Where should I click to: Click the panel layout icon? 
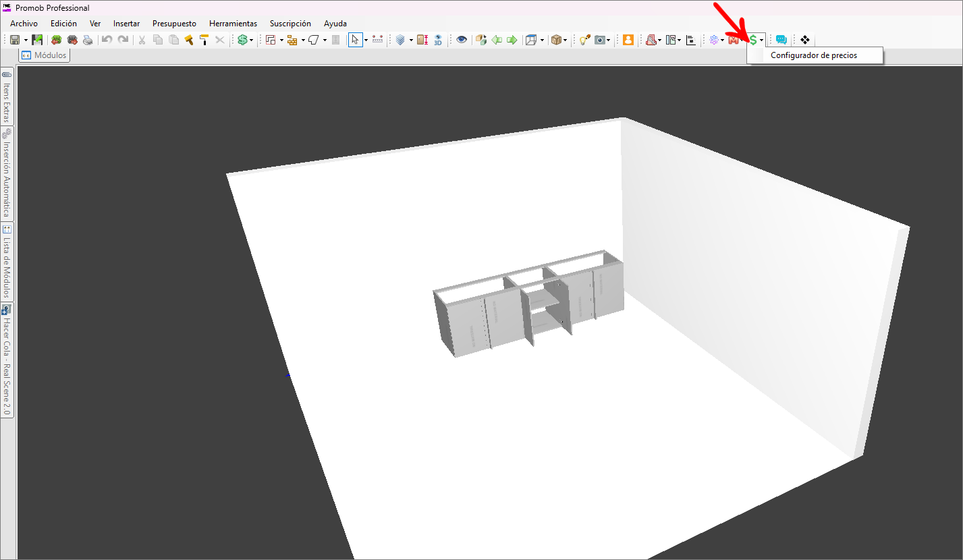pyautogui.click(x=671, y=40)
